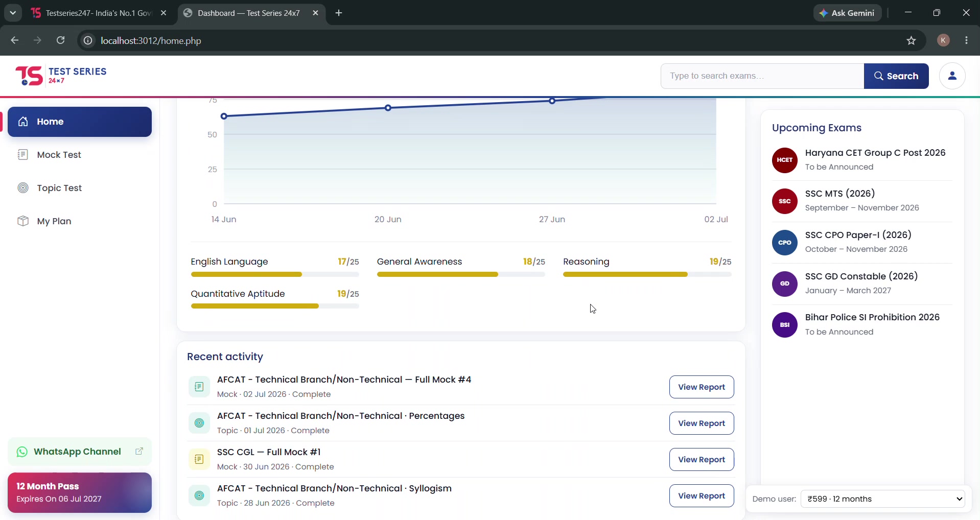The image size is (980, 520).
Task: Click the Syllogism topic activity icon
Action: (x=199, y=495)
